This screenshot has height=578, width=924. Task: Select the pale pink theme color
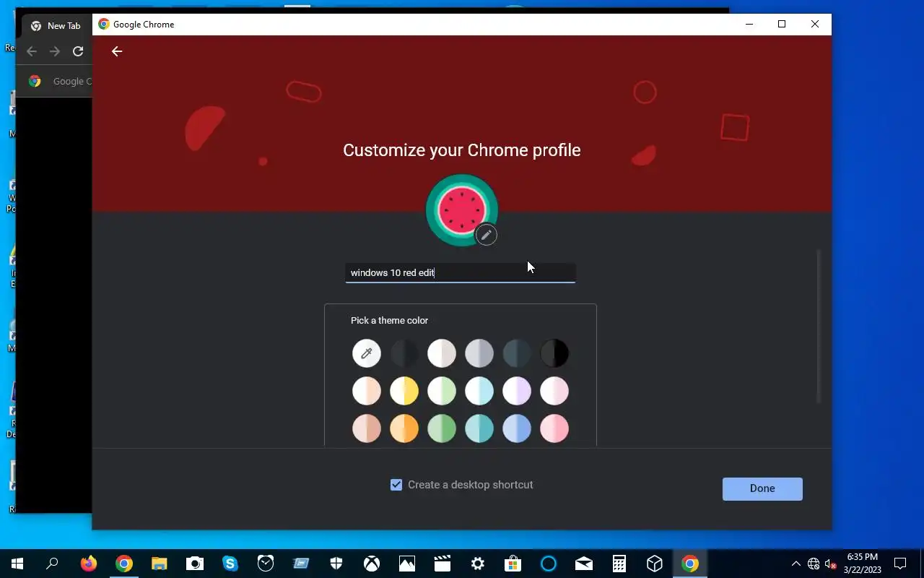point(554,391)
